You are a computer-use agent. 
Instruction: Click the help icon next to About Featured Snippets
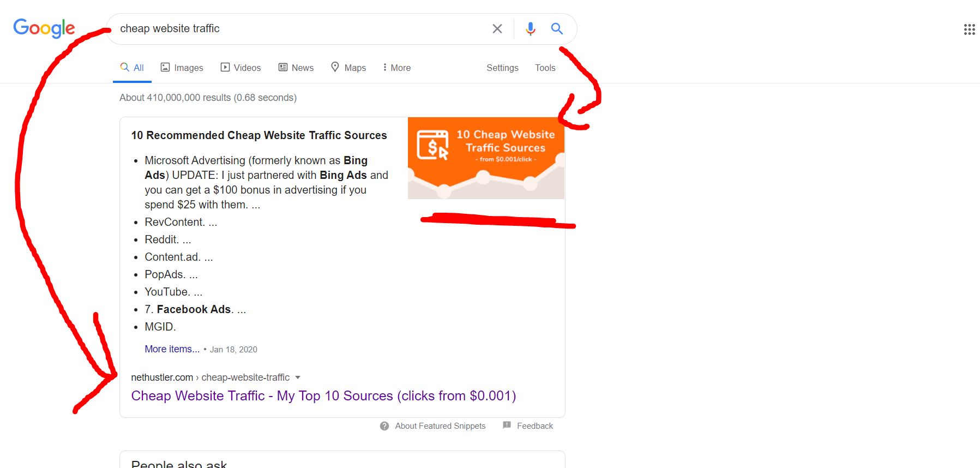click(384, 426)
